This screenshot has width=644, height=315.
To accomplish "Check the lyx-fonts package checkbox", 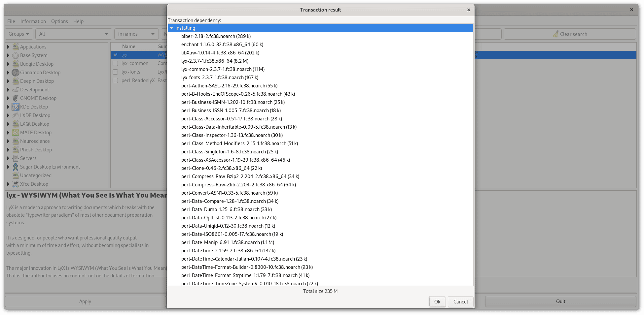I will (115, 72).
